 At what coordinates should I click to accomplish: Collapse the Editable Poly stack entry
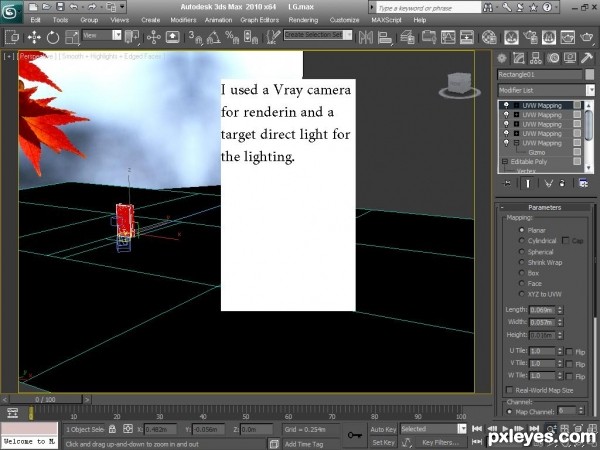[504, 161]
